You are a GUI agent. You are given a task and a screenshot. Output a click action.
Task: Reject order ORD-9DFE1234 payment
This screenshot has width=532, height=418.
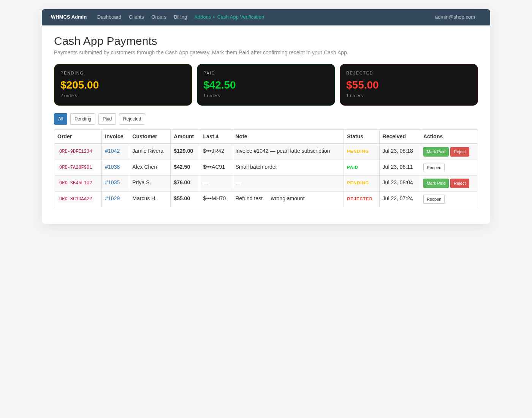[459, 152]
